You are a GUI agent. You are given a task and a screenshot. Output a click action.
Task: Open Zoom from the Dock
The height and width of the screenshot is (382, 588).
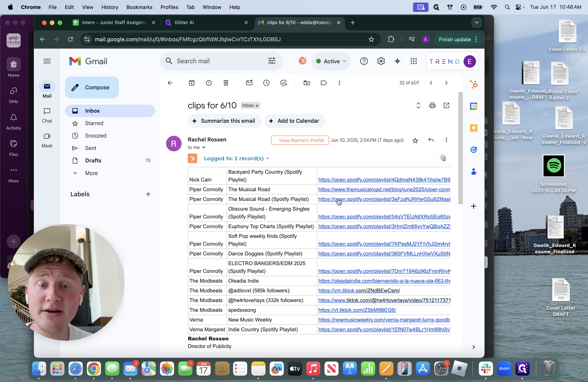(x=504, y=369)
